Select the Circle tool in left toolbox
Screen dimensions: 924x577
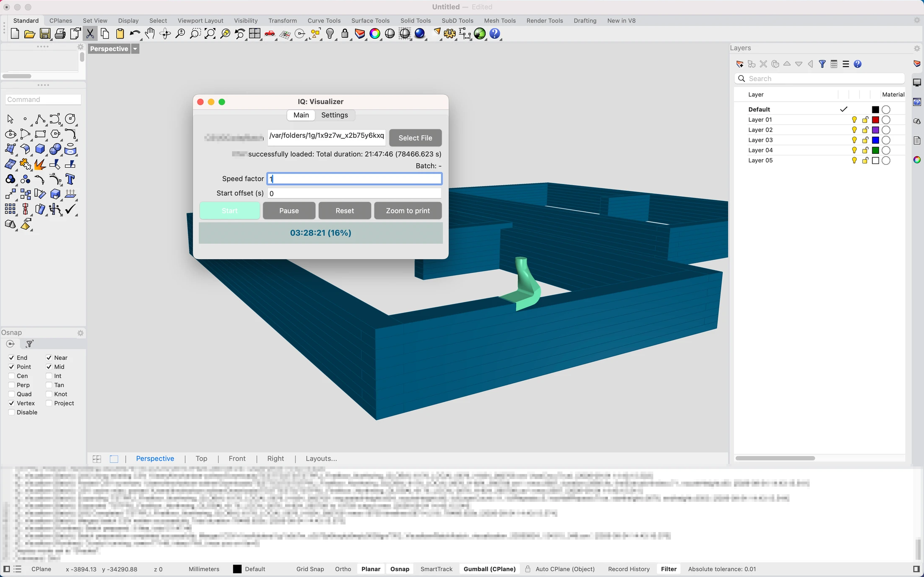(71, 119)
